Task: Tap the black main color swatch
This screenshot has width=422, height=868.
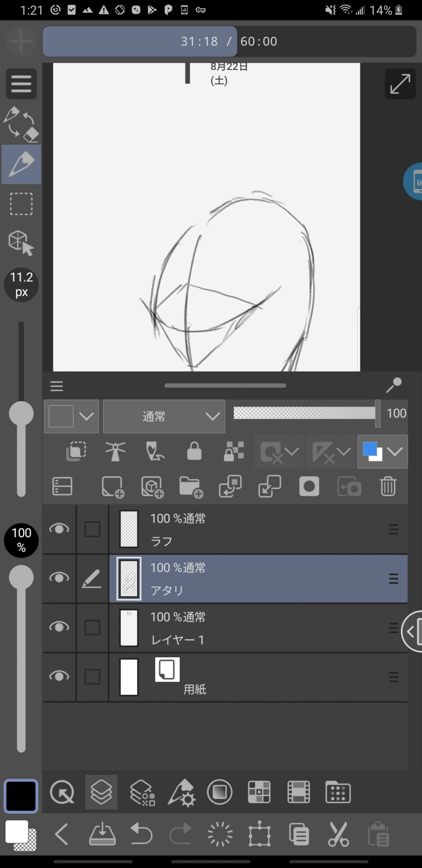Action: pos(21,796)
